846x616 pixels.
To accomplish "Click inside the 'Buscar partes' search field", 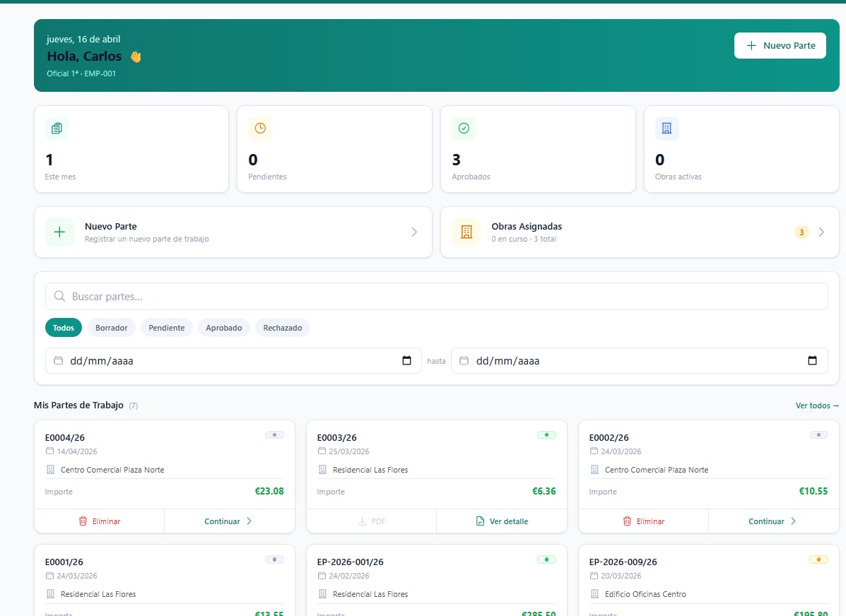I will (x=283, y=296).
